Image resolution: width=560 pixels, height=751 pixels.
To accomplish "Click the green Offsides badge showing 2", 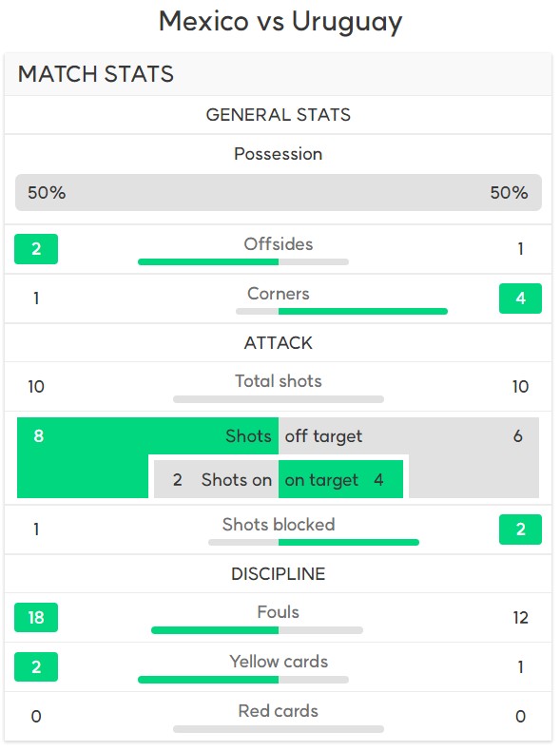I will tap(36, 249).
